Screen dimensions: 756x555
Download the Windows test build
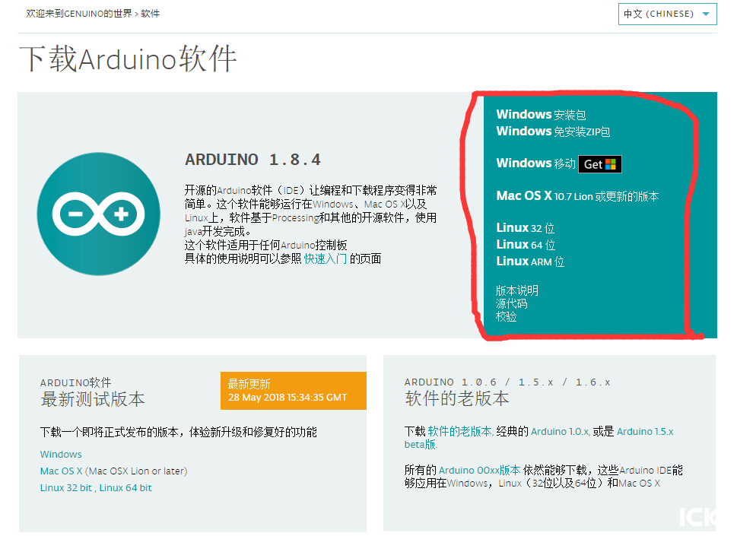(61, 455)
